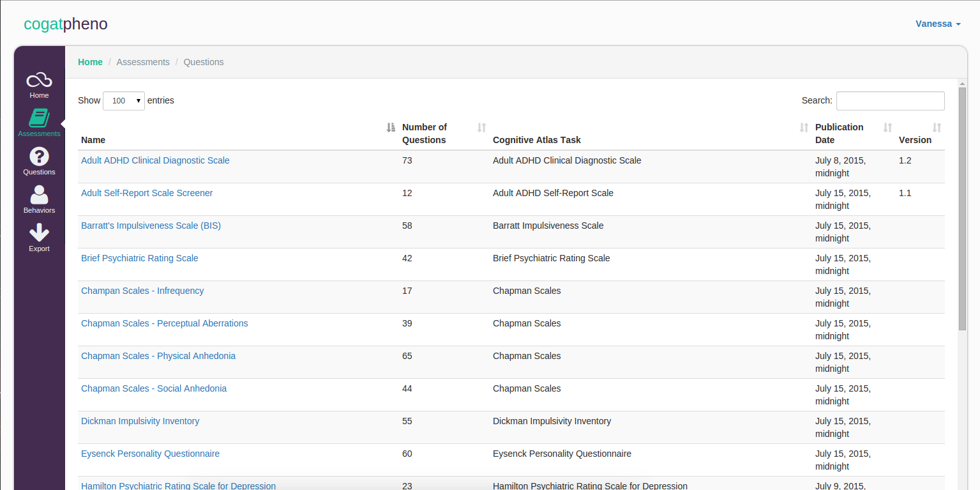This screenshot has width=980, height=490.
Task: Focus the Search input field
Action: tap(891, 101)
